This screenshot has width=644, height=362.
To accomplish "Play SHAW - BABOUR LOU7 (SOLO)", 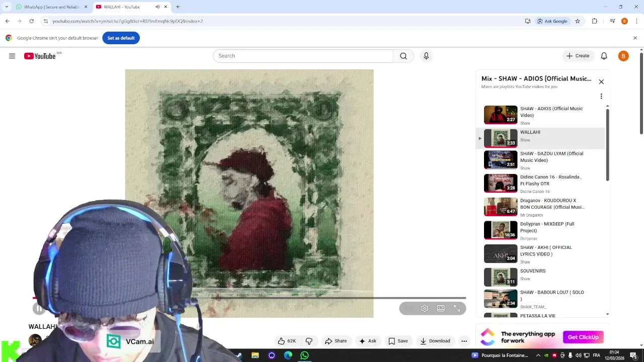I will tap(541, 299).
